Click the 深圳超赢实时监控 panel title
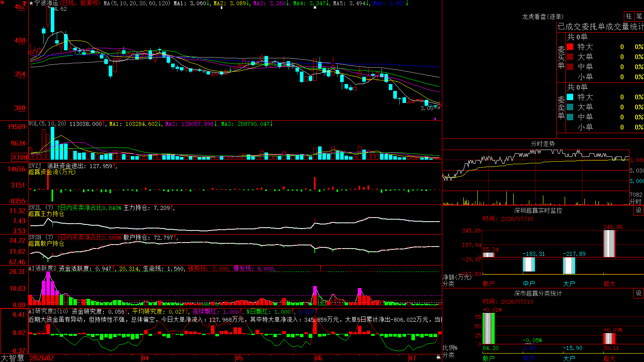Image resolution: width=644 pixels, height=362 pixels. pyautogui.click(x=538, y=210)
